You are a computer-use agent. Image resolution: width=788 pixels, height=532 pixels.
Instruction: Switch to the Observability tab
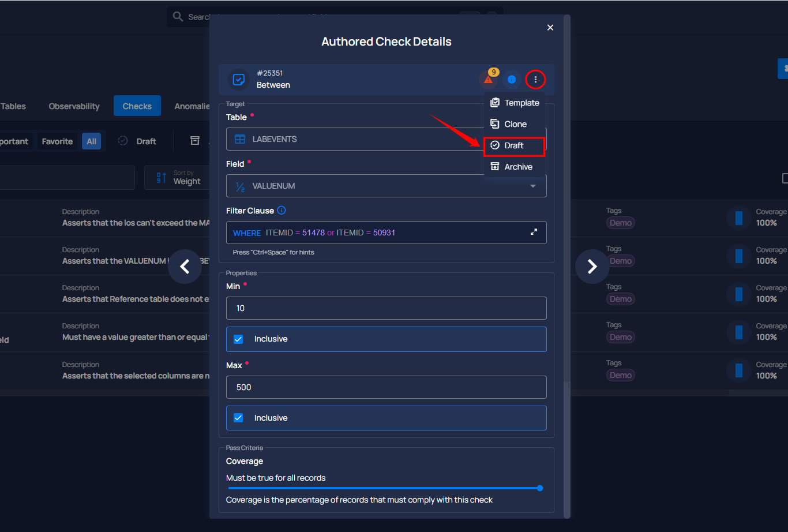(74, 106)
